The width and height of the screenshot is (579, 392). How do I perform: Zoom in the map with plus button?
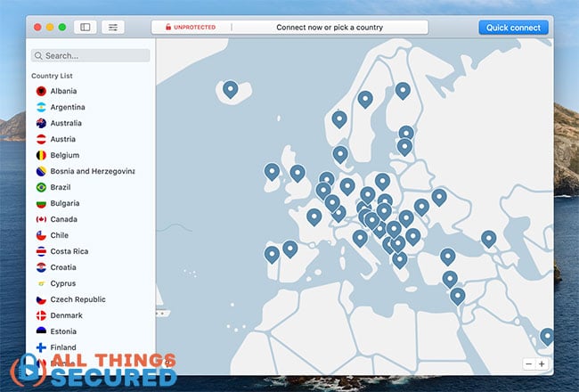(542, 363)
